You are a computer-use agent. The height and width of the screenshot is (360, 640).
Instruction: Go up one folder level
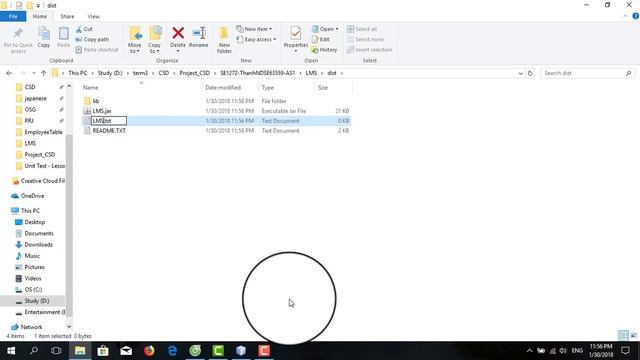pyautogui.click(x=43, y=73)
